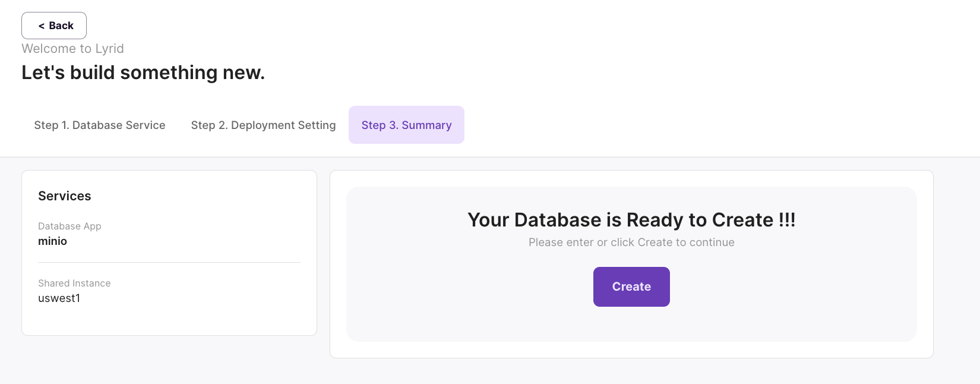Select the 'minio' database app value
The image size is (980, 384).
pos(52,241)
